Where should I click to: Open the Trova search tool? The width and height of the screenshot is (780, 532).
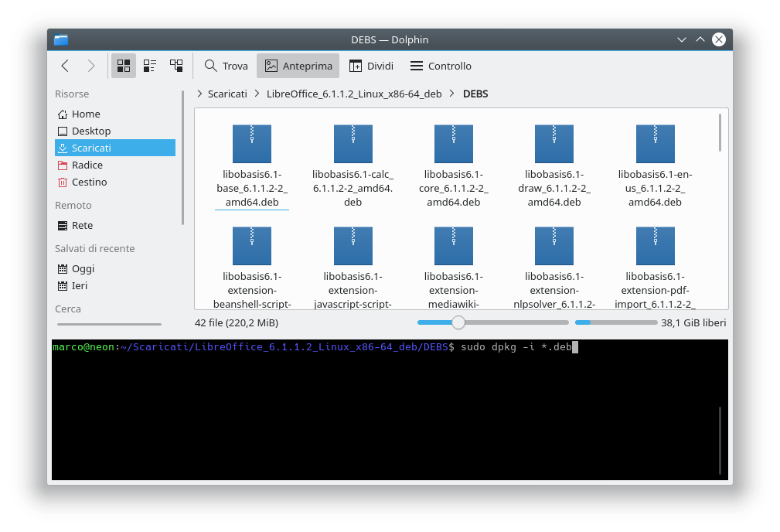pyautogui.click(x=227, y=66)
